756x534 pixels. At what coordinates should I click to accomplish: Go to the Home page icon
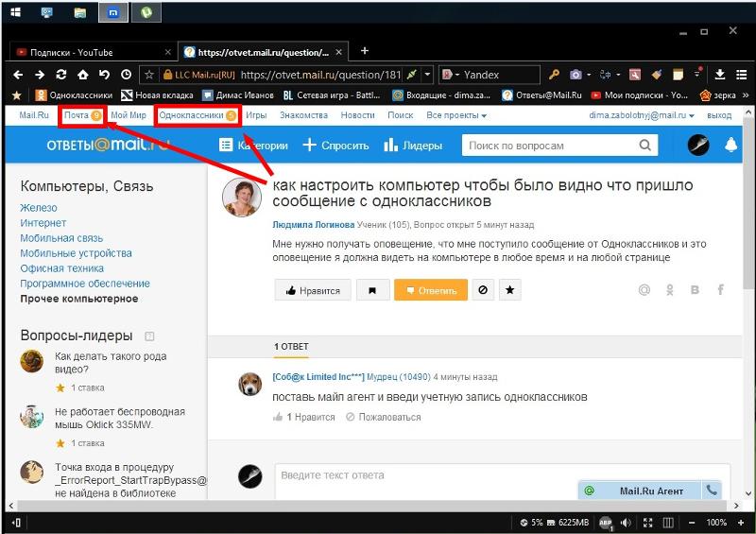(83, 75)
